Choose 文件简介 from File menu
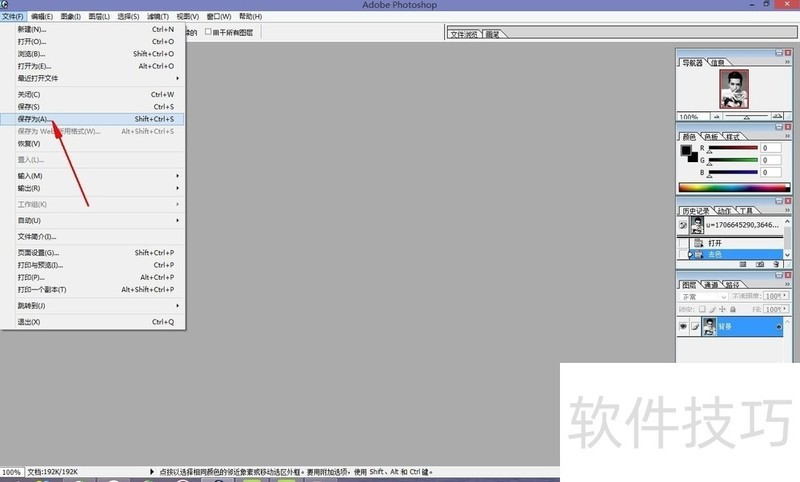 (92, 237)
